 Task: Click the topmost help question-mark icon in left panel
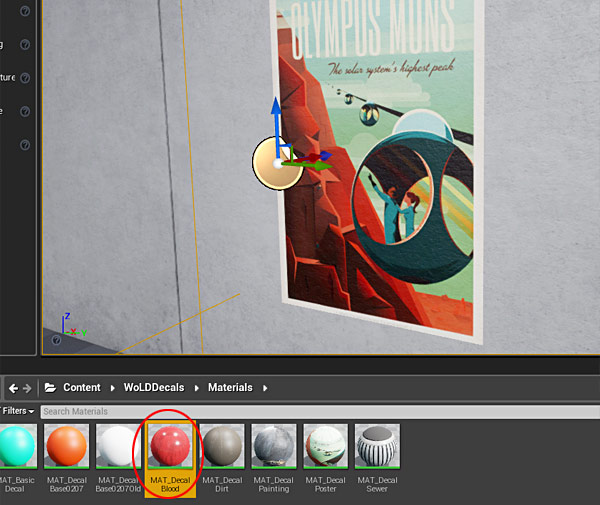[x=24, y=12]
